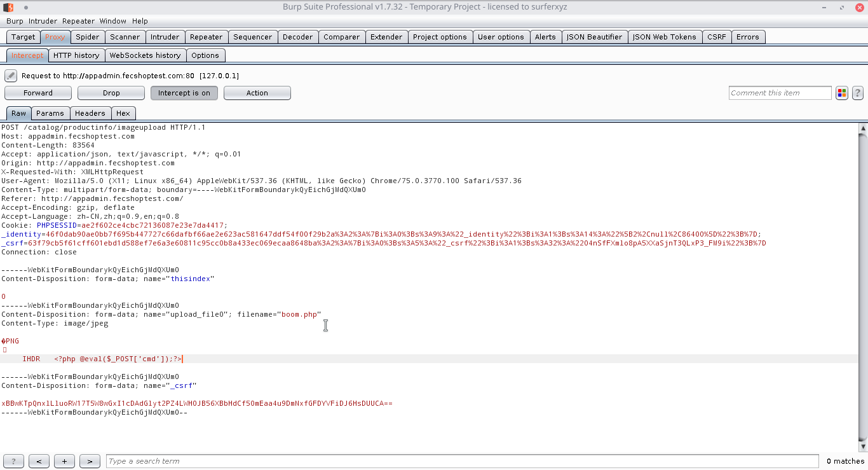Open the Intruder menu in menu bar

(x=43, y=21)
